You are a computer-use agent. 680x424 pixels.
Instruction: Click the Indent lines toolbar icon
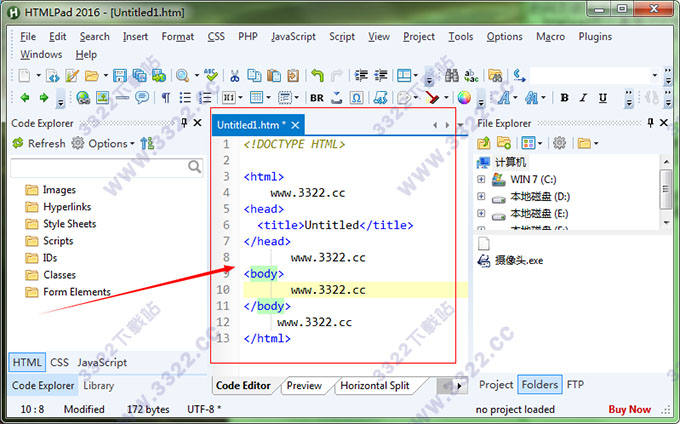361,76
